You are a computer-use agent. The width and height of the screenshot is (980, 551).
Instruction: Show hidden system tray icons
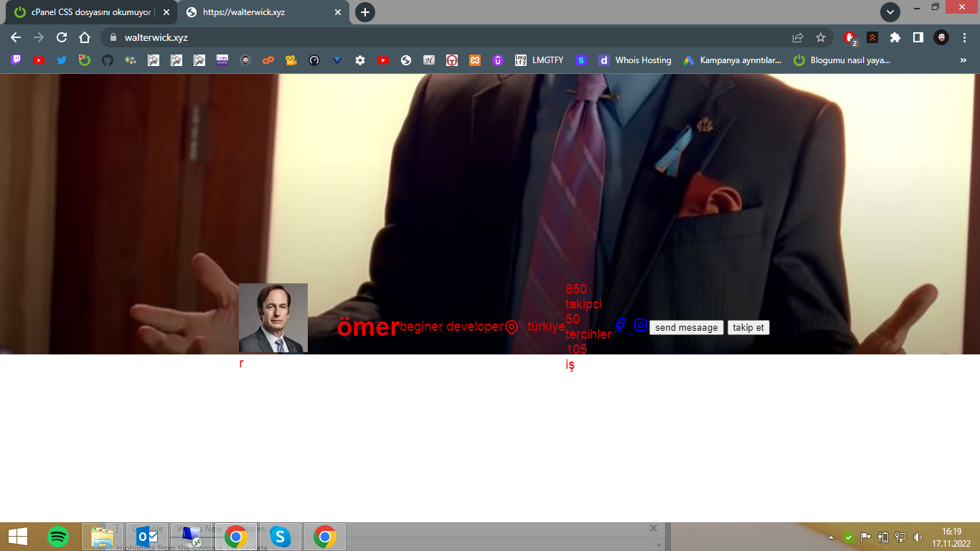831,537
